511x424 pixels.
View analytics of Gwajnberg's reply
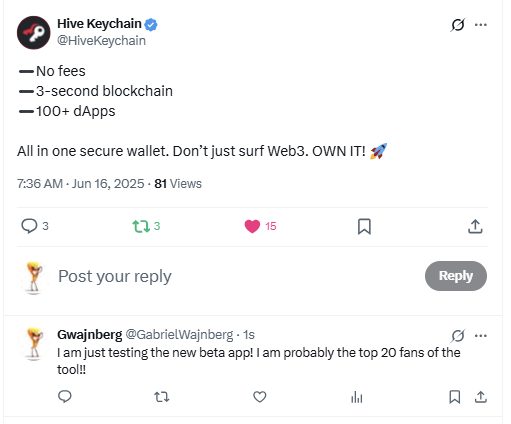click(357, 397)
